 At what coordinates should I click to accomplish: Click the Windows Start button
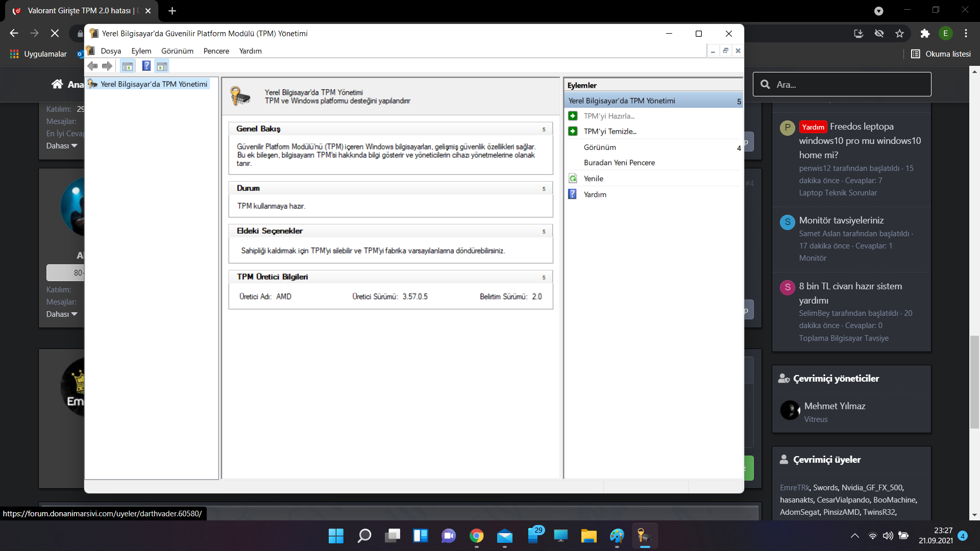336,536
